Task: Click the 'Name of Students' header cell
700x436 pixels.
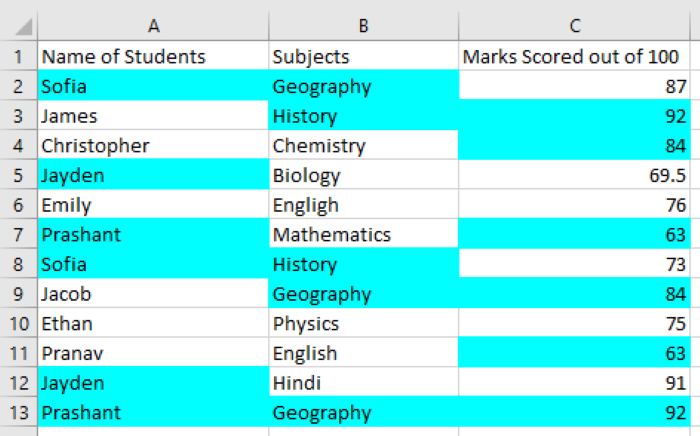Action: coord(153,57)
